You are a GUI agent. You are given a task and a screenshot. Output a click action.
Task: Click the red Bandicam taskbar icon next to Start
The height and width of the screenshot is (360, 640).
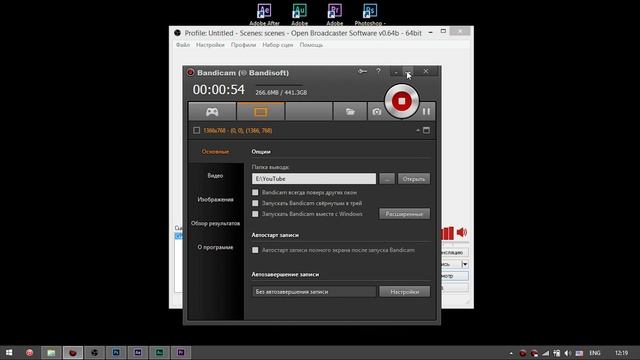pyautogui.click(x=29, y=353)
